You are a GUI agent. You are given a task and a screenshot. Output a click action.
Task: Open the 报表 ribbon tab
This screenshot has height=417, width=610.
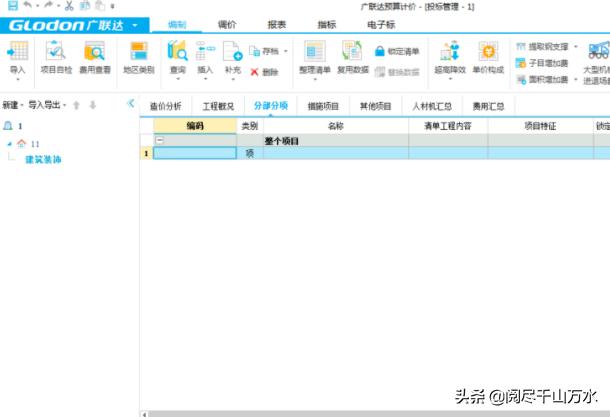(x=277, y=25)
